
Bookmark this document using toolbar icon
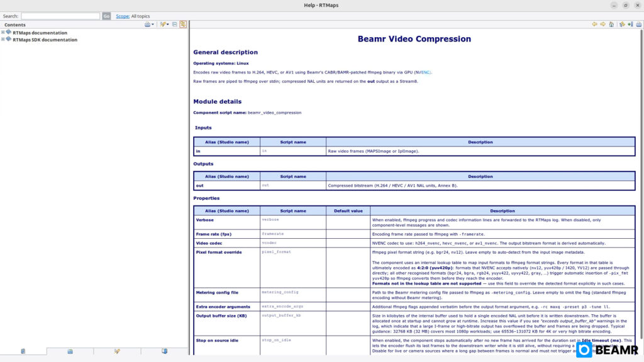[630, 25]
